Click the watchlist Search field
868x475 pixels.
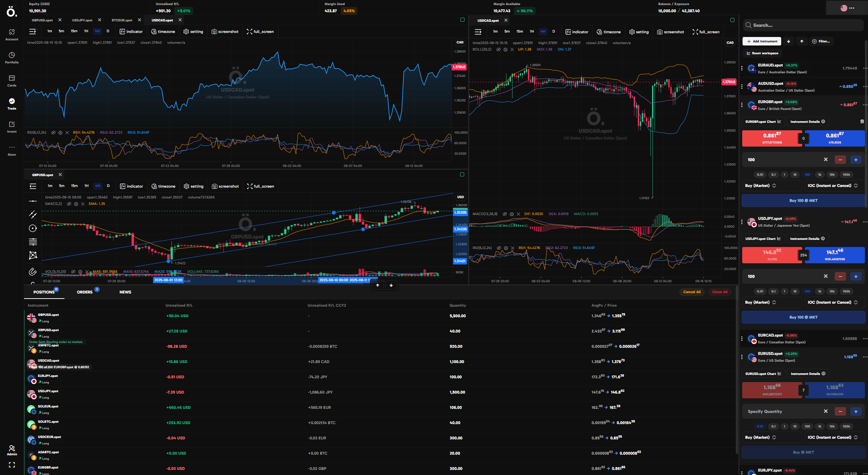tap(803, 25)
